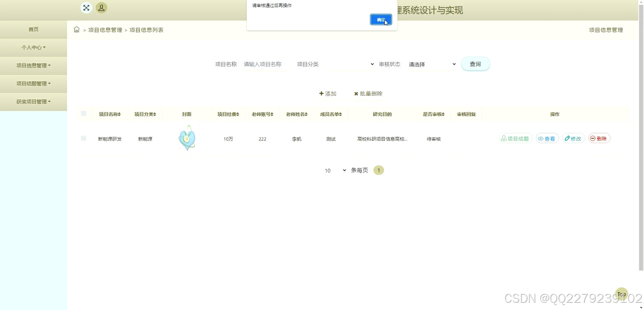This screenshot has width=644, height=310.
Task: Select 首页 in the sidebar
Action: tap(33, 29)
